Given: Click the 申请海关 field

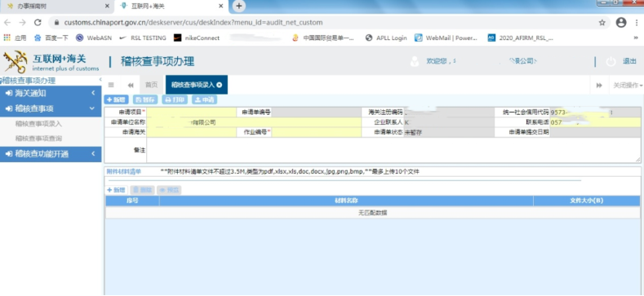Looking at the screenshot, I should click(x=191, y=133).
